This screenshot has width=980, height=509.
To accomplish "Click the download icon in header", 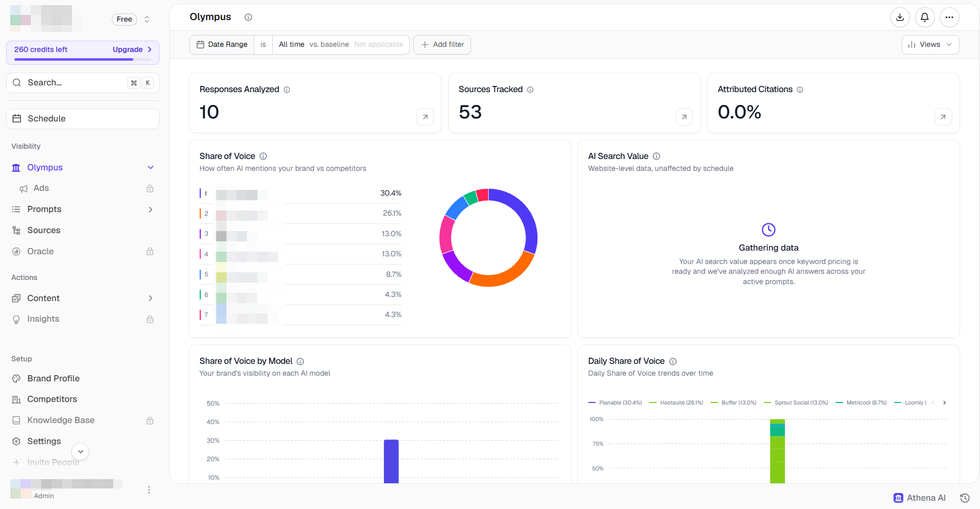I will click(900, 17).
